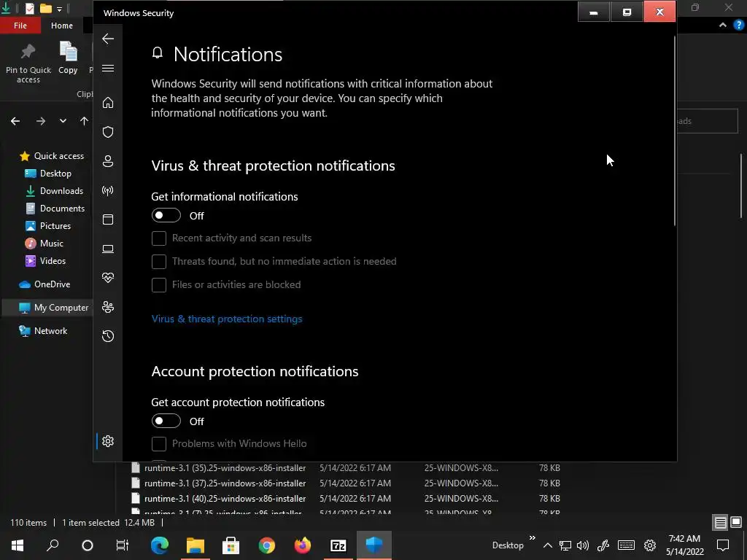Select OneDrive in navigation pane
Screen dimensions: 747x560
point(44,284)
